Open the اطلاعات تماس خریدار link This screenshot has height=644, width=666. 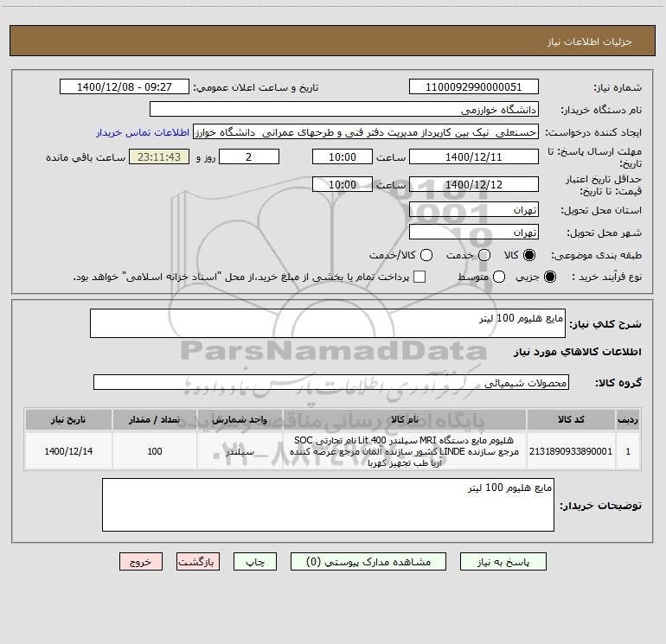click(x=143, y=132)
